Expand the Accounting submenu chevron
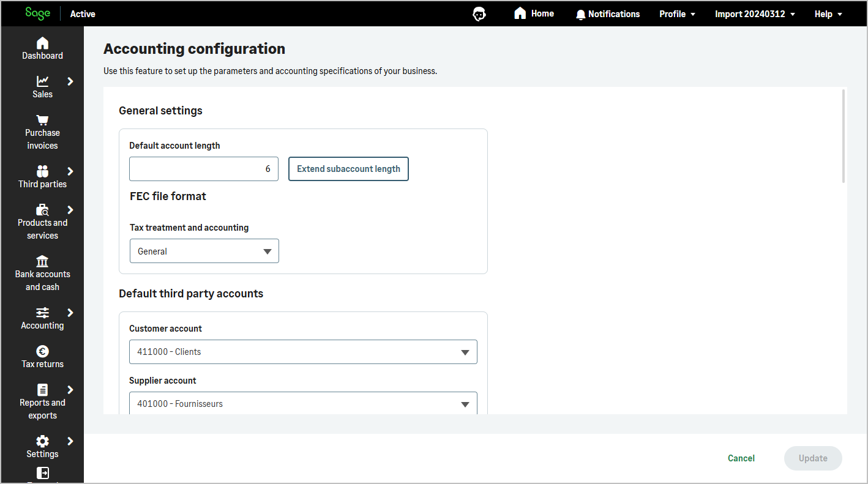This screenshot has height=484, width=868. 70,313
